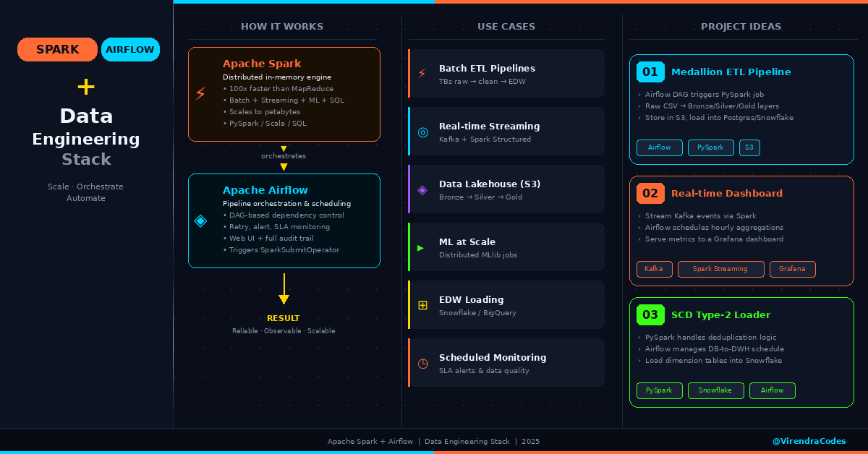Click the PROJECT IDEAS heading

(741, 27)
